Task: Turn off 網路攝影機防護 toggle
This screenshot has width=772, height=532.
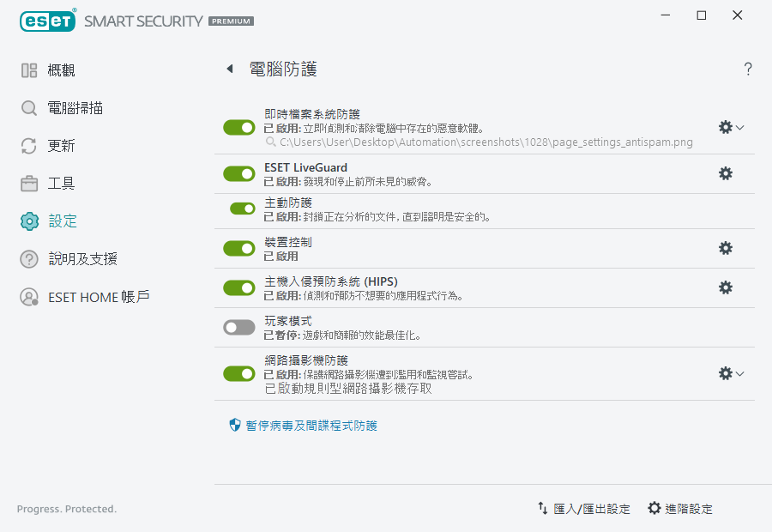Action: 238,371
